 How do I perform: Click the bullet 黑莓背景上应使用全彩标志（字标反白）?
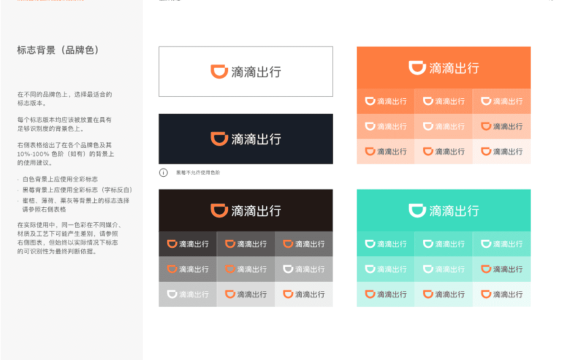(77, 190)
